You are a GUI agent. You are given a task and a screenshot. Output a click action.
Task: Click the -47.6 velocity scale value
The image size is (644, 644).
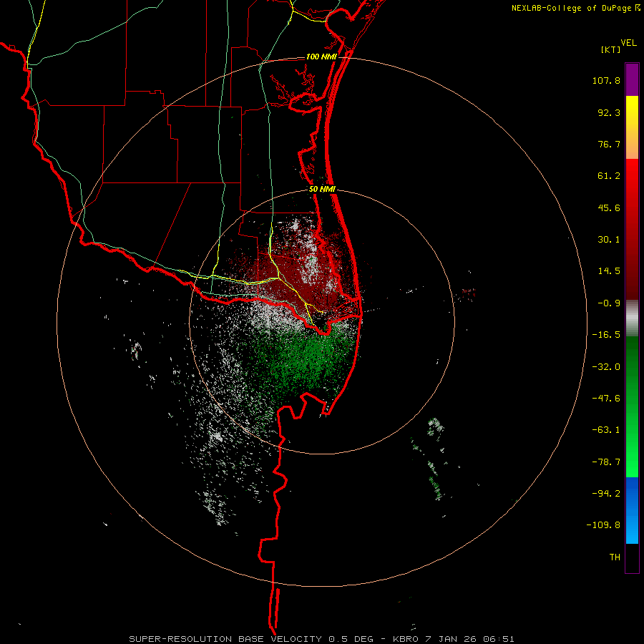tap(606, 399)
